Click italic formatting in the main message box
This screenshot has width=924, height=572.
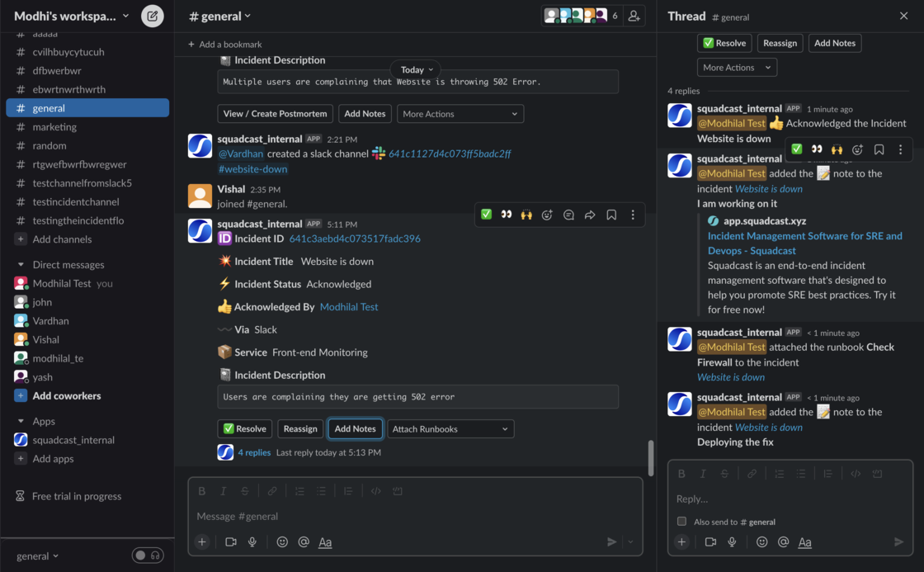[224, 490]
